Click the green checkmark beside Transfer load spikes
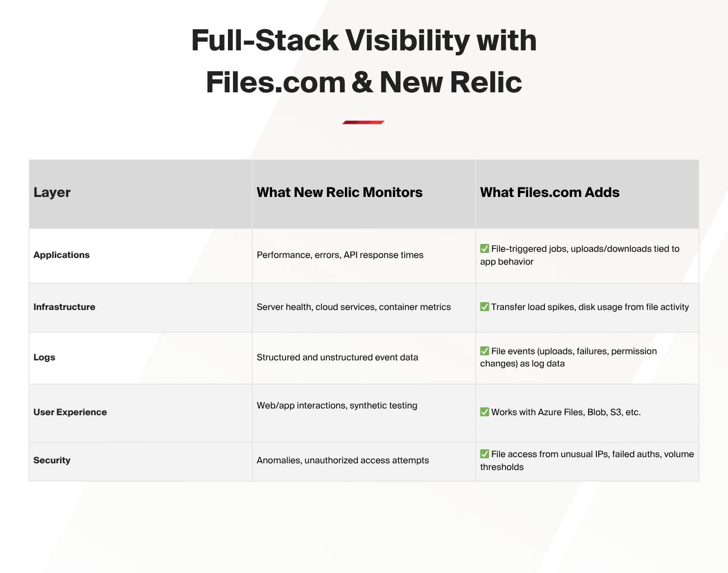 [x=484, y=307]
